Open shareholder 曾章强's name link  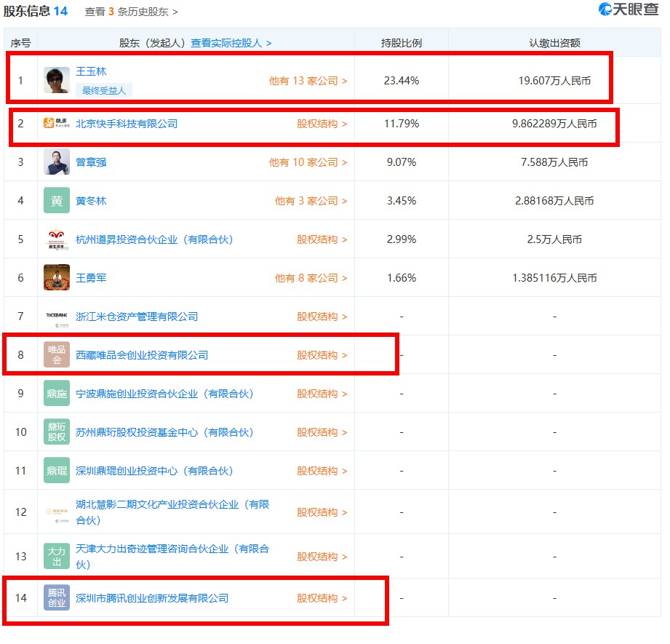tap(91, 162)
